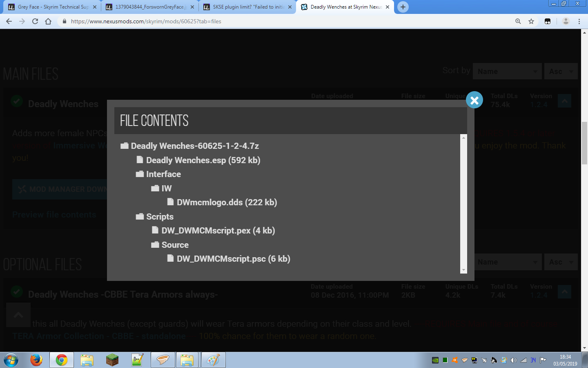Close the File Contents popup
Image resolution: width=588 pixels, height=368 pixels.
[x=474, y=100]
